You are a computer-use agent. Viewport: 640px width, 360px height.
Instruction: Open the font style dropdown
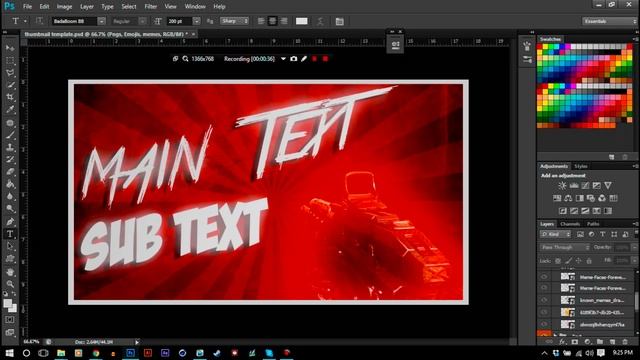pyautogui.click(x=142, y=21)
